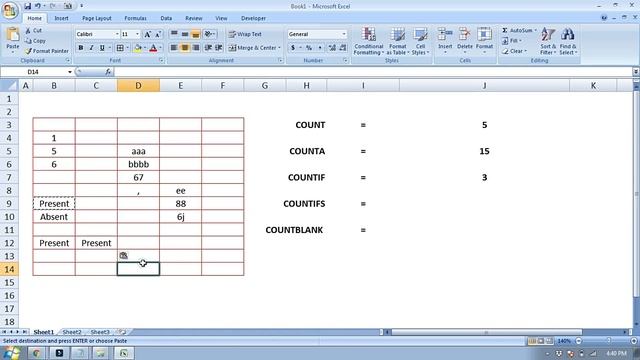This screenshot has width=640, height=360.
Task: Open the General number format dropdown
Action: tap(344, 34)
